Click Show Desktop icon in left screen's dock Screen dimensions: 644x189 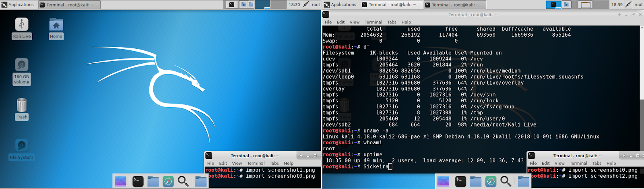pos(120,181)
